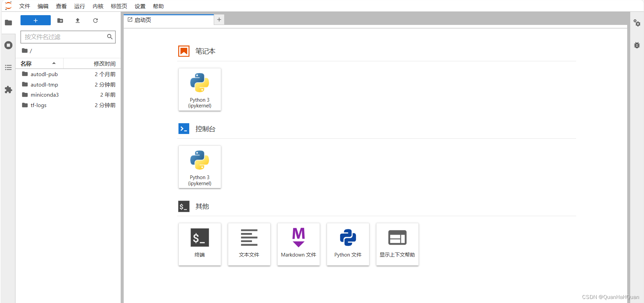644x303 pixels.
Task: Switch to the 启动页 tab
Action: (x=169, y=20)
